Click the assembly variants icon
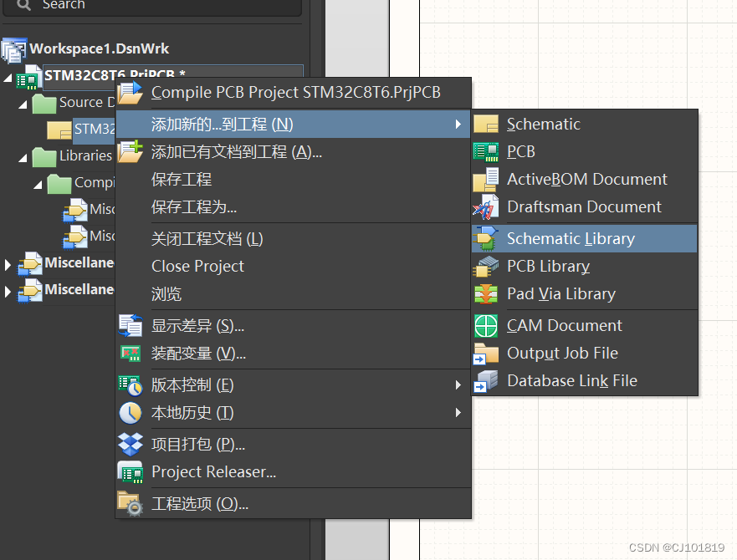Image resolution: width=737 pixels, height=560 pixels. pyautogui.click(x=131, y=354)
